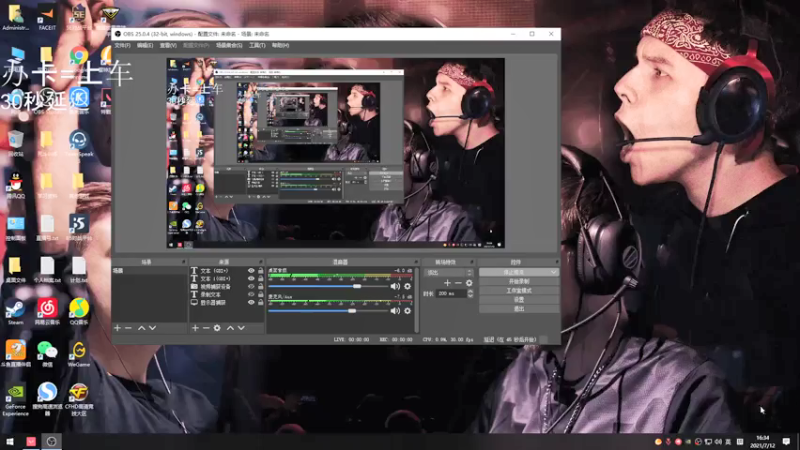
Task: Click the taskbar clock showing 16:34
Action: 762,441
